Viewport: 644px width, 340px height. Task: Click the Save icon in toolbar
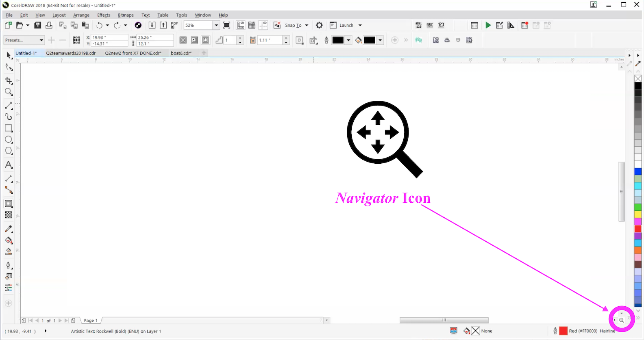(37, 25)
